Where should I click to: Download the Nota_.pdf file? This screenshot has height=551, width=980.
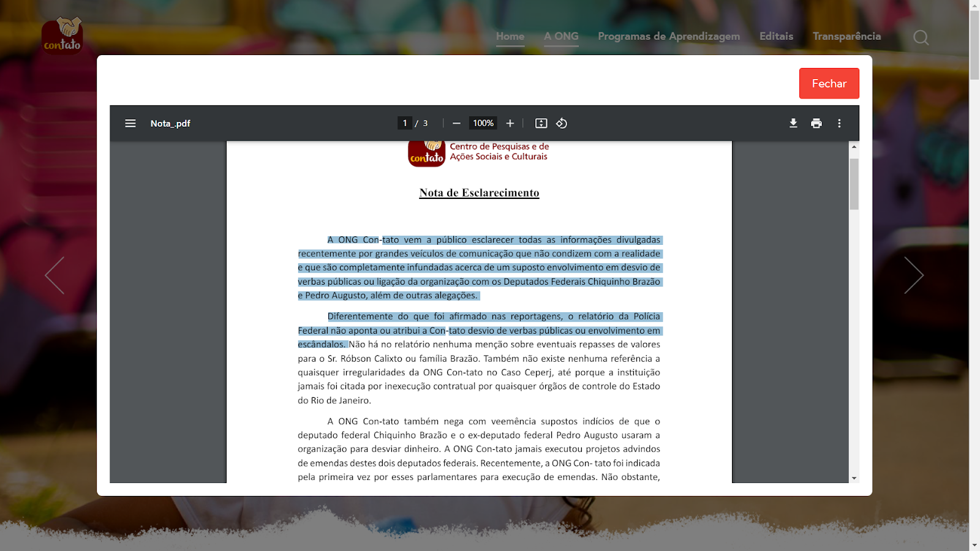click(793, 123)
